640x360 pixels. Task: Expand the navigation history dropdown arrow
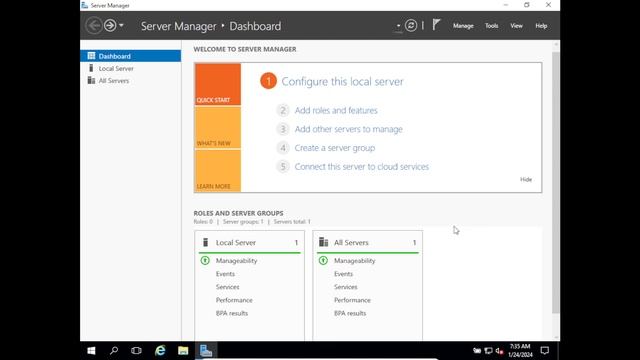pyautogui.click(x=121, y=25)
